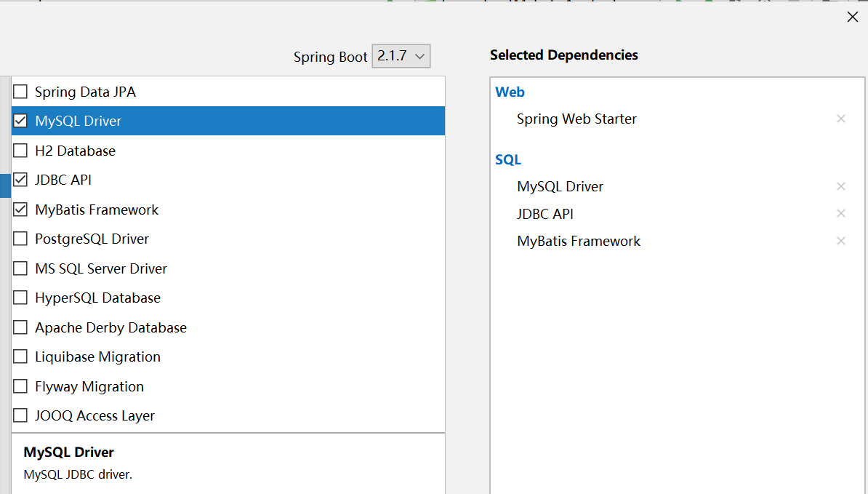Uncheck the JDBC API checkbox
Screen dimensions: 868x494
[x=20, y=180]
